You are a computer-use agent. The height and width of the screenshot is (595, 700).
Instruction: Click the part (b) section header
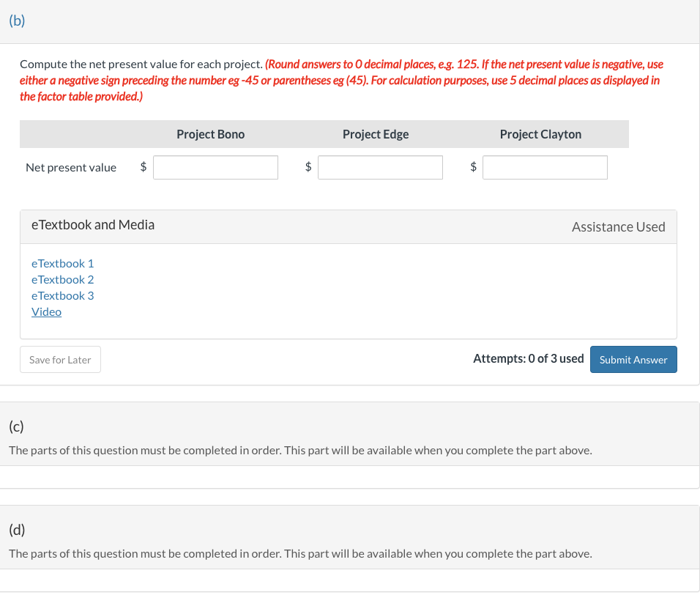pos(18,21)
